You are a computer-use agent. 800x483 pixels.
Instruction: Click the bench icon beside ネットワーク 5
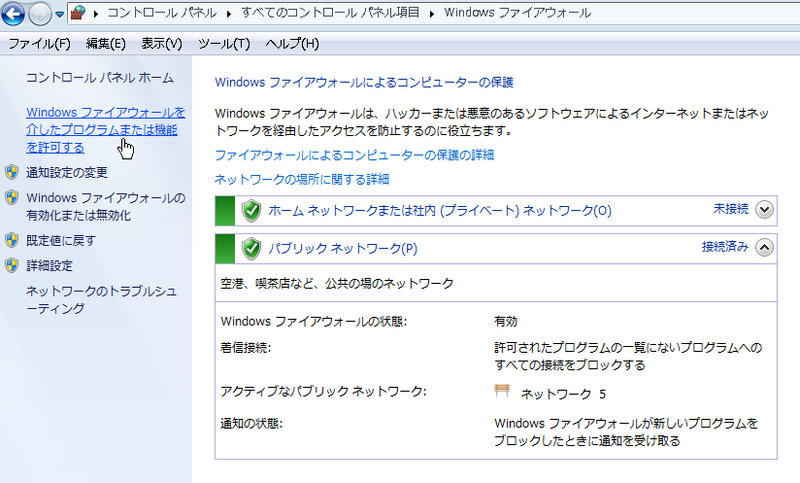(502, 391)
